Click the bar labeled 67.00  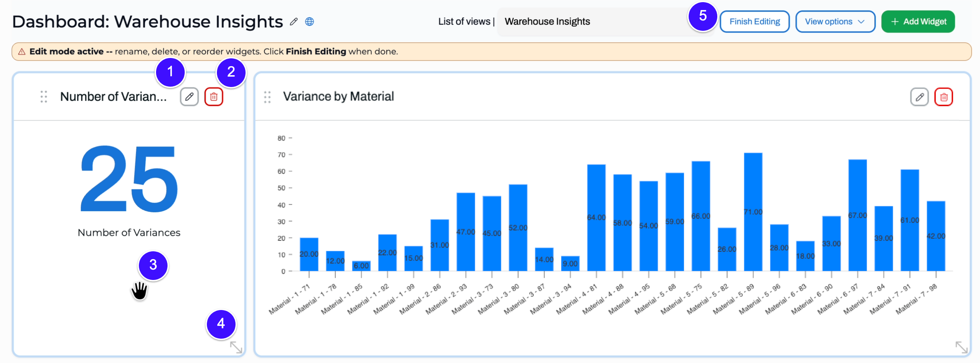click(858, 216)
